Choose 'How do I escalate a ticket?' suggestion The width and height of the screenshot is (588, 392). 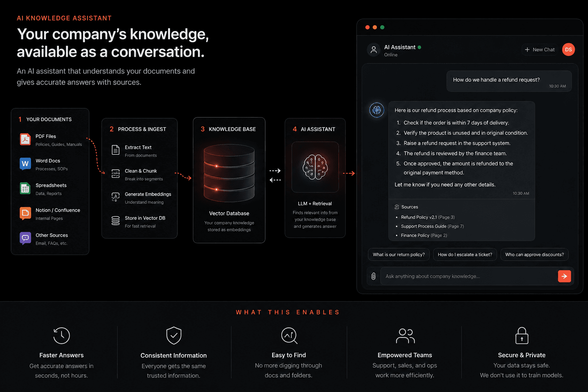[465, 255]
